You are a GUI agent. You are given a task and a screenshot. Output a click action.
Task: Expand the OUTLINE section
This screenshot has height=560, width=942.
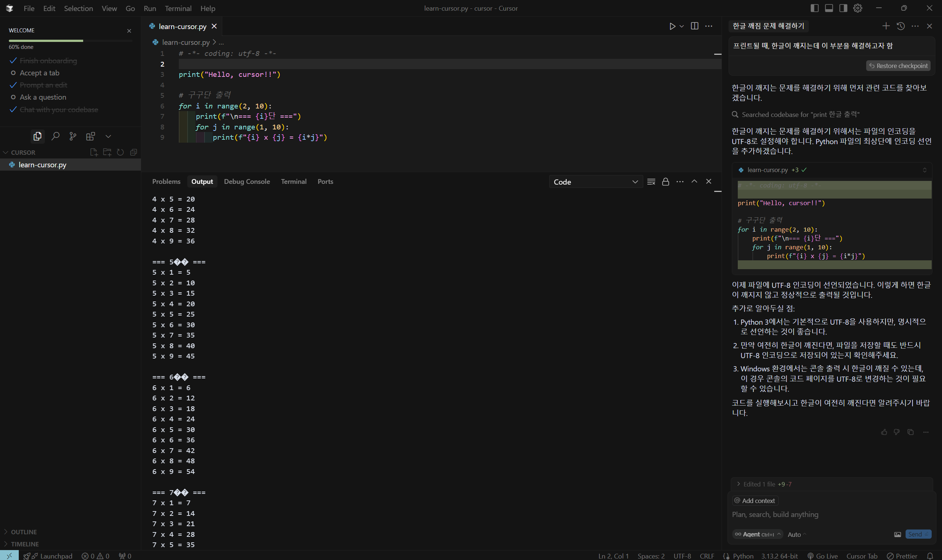point(24,532)
